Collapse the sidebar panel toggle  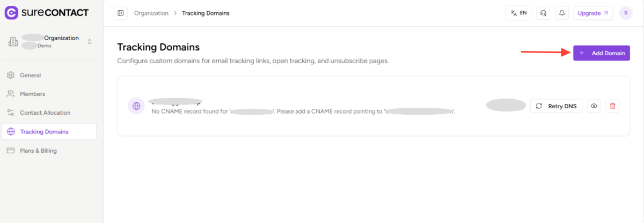[x=120, y=13]
